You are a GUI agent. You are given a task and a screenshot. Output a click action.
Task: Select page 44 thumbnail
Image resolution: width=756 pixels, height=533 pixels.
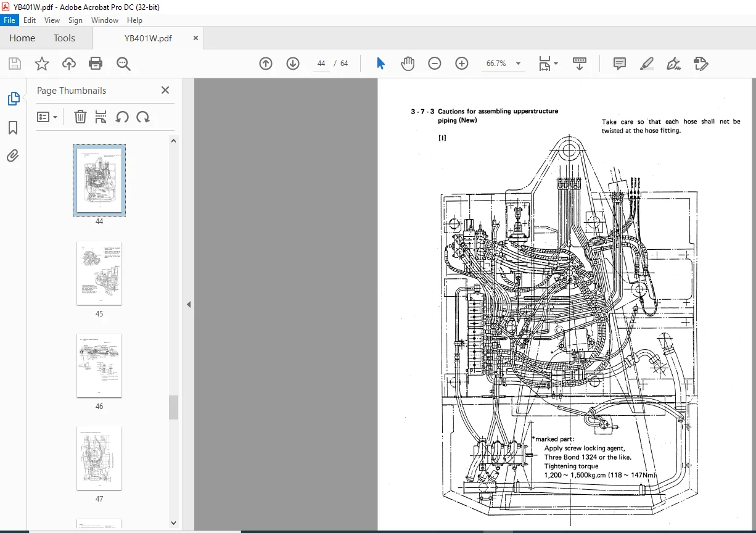(x=99, y=180)
